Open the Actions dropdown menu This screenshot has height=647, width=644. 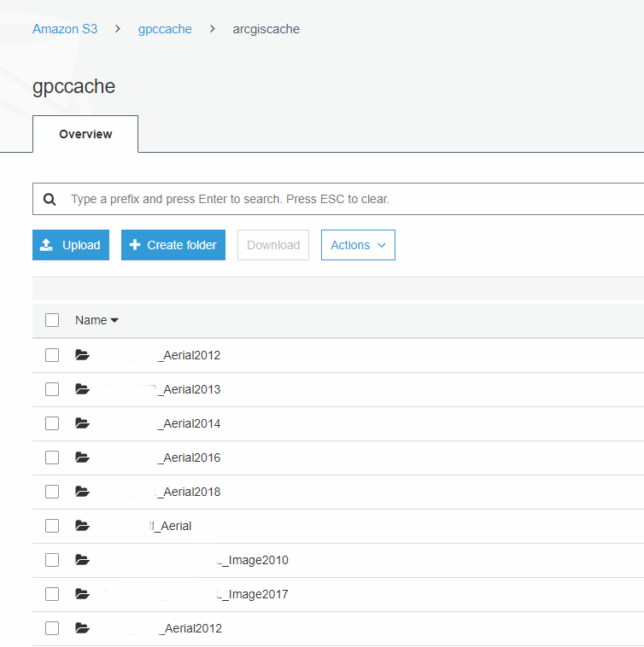(358, 245)
